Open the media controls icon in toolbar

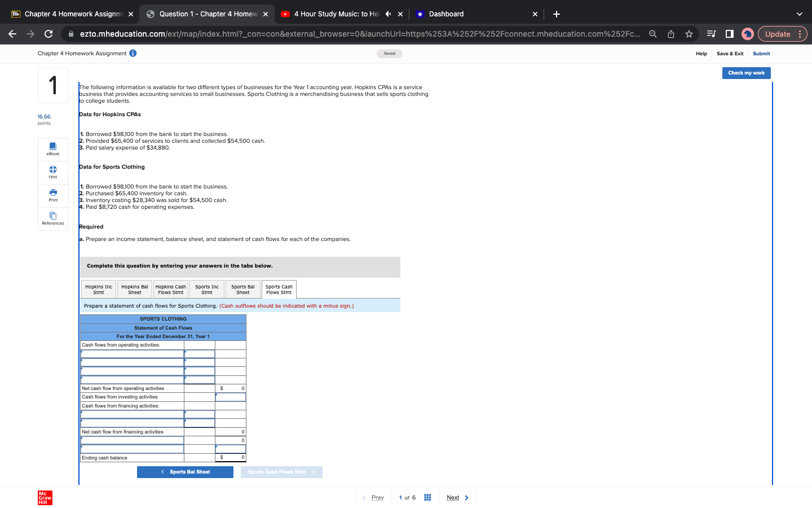coord(712,34)
